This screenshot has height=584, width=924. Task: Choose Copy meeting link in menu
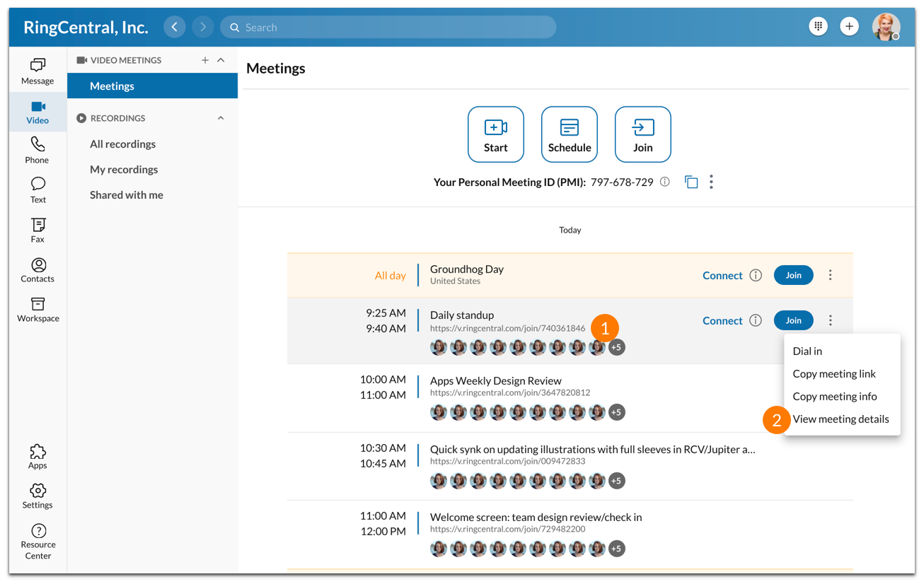point(833,374)
